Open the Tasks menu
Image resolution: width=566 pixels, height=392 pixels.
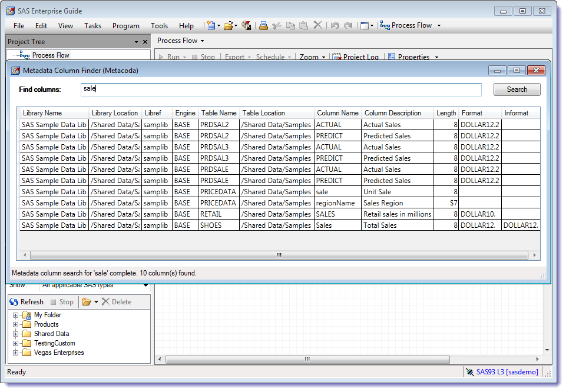(93, 26)
